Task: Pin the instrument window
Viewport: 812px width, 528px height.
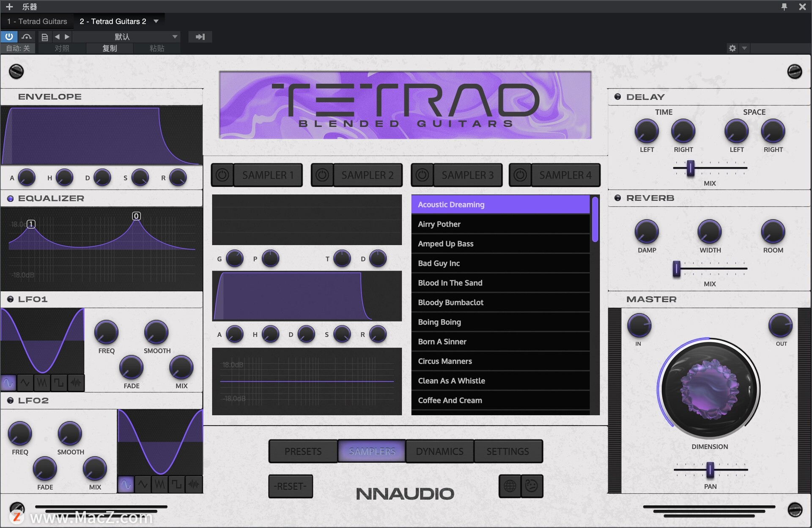Action: point(784,7)
